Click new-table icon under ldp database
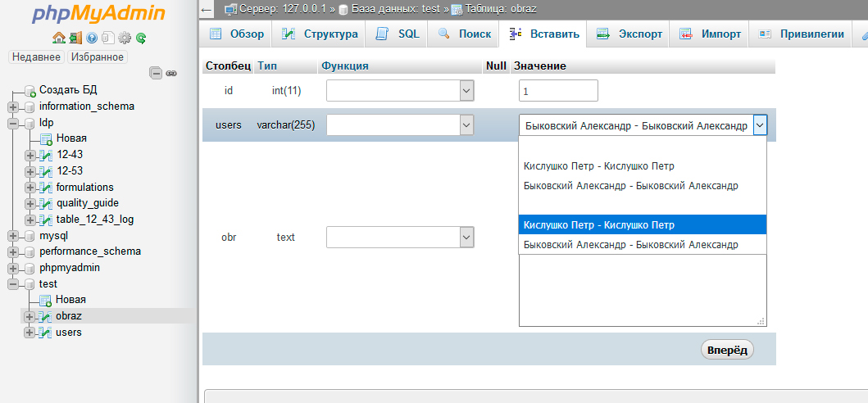 (x=47, y=139)
